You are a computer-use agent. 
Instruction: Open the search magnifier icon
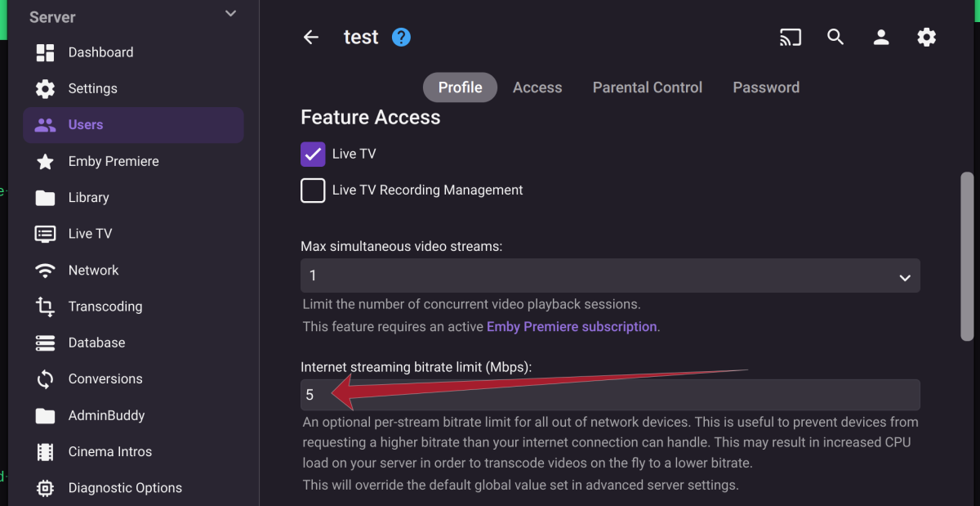(x=835, y=38)
